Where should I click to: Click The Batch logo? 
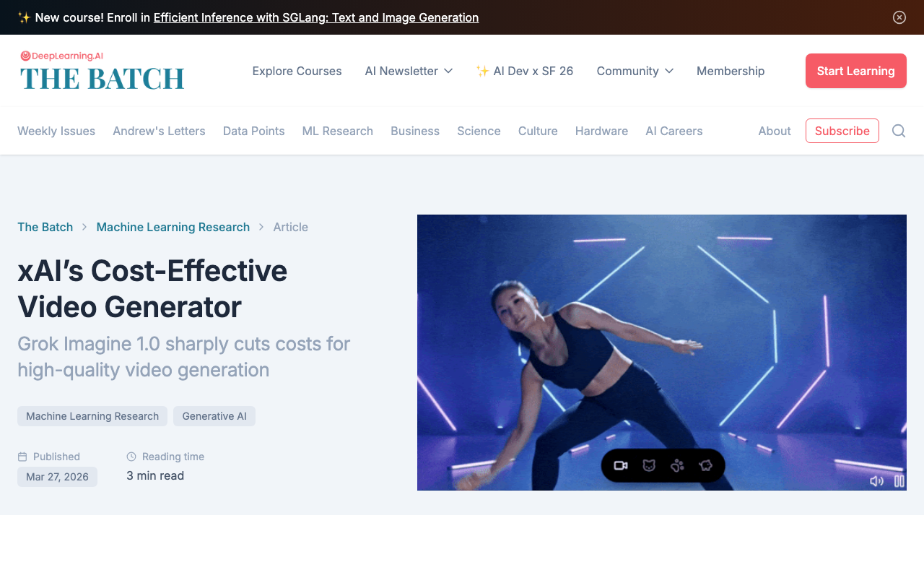(103, 71)
